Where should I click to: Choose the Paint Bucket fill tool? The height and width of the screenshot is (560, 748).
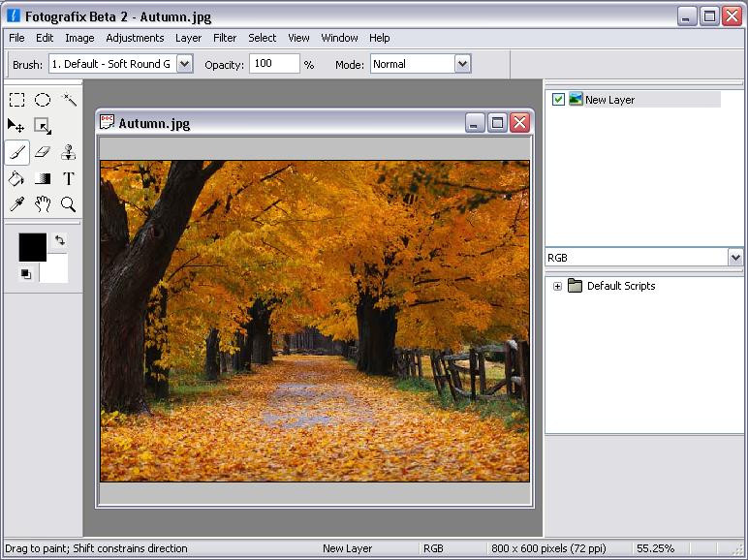(x=17, y=178)
